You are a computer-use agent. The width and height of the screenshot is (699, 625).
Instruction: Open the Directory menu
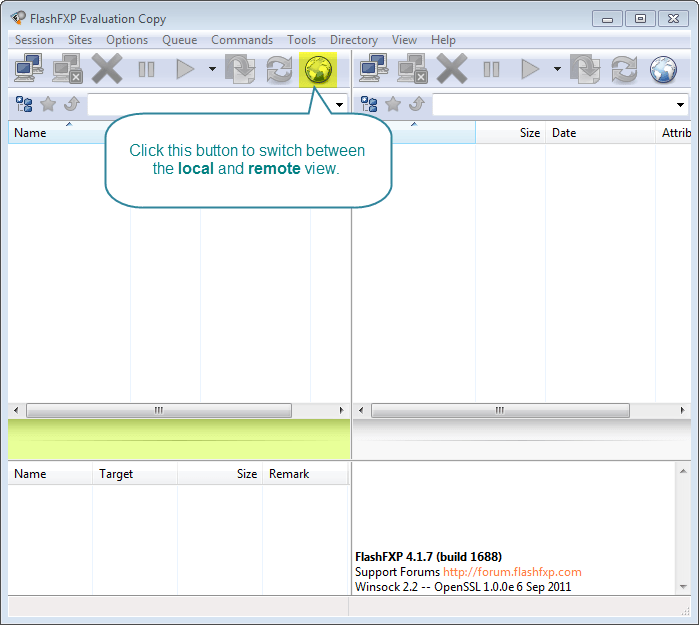click(354, 40)
